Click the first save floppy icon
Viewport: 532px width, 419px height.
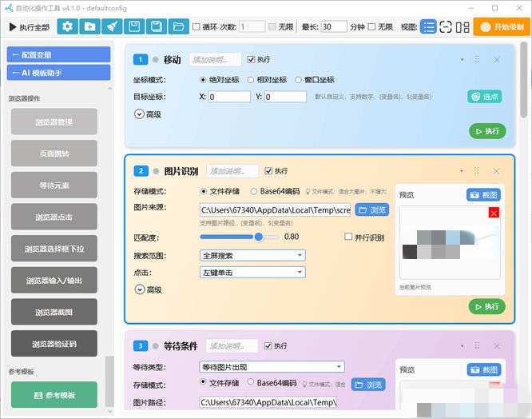click(x=134, y=26)
